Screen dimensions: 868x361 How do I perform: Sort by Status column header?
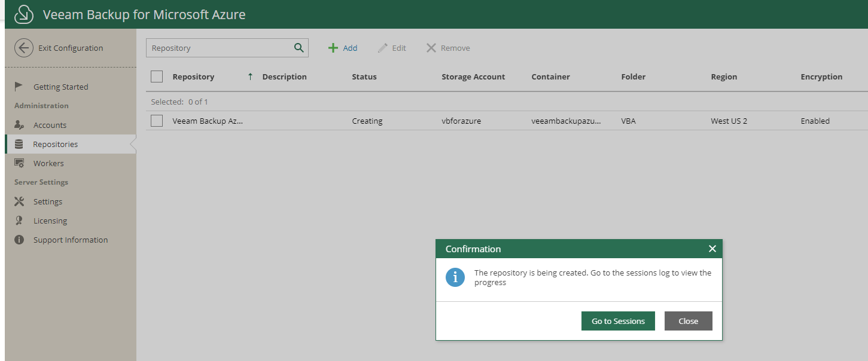coord(364,77)
